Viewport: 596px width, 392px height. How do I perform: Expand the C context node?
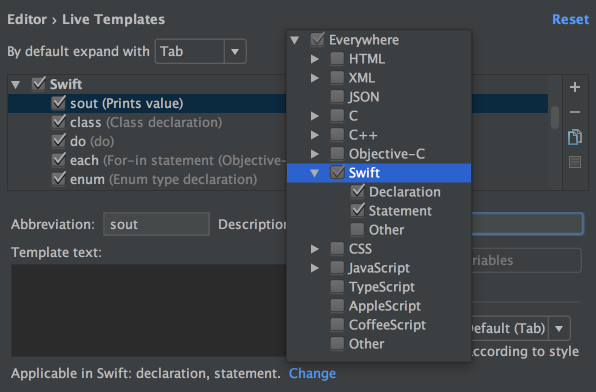point(315,116)
